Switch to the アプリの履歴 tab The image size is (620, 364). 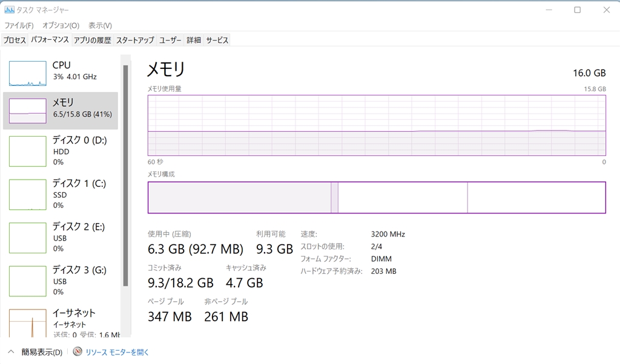pyautogui.click(x=93, y=41)
